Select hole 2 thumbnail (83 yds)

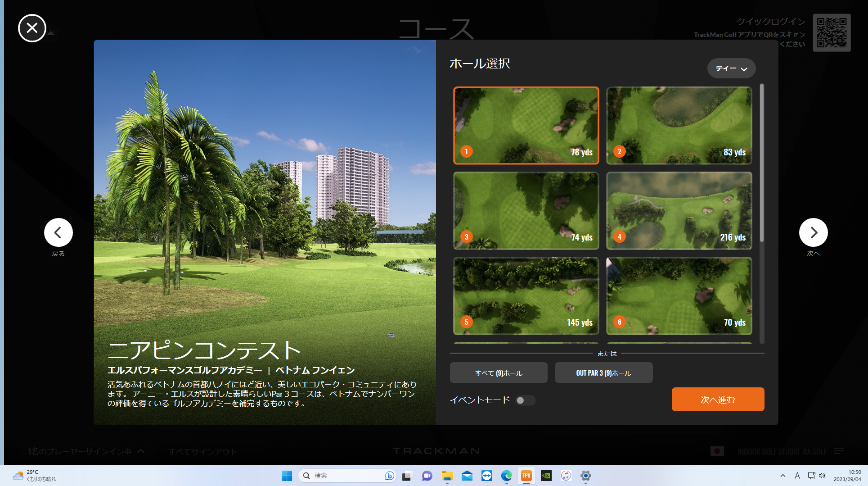[x=679, y=125]
